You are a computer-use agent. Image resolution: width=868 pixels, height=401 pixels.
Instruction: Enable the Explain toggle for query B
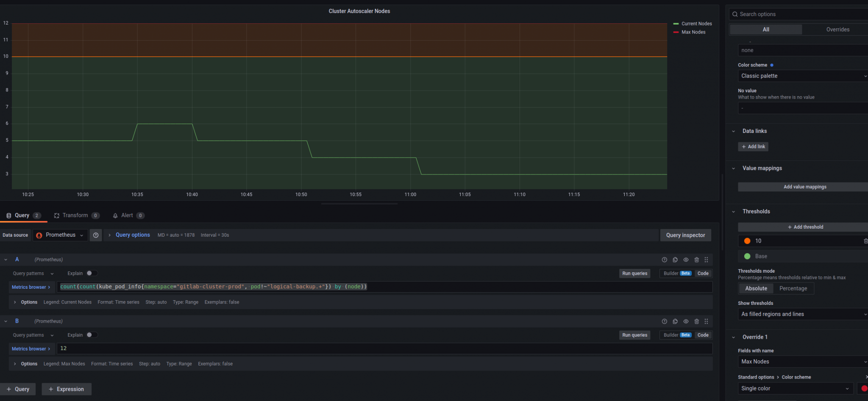[x=92, y=335]
